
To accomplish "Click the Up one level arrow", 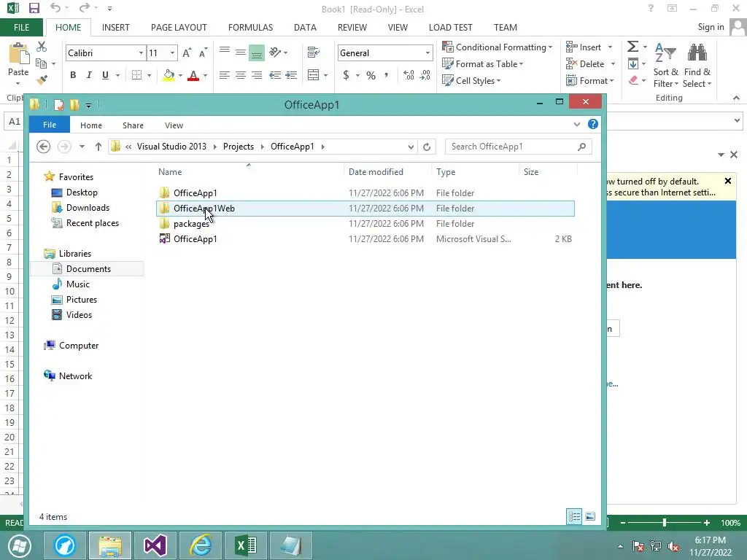I will click(x=98, y=146).
